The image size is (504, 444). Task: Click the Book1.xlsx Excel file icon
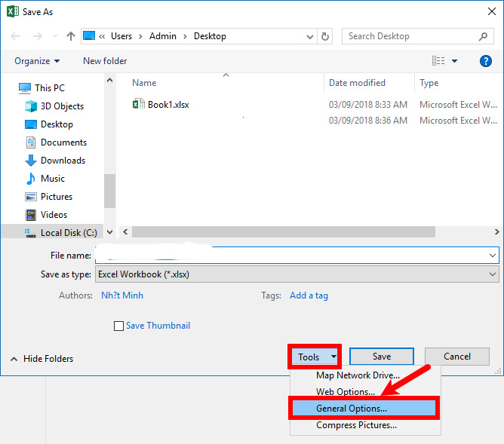coord(139,104)
